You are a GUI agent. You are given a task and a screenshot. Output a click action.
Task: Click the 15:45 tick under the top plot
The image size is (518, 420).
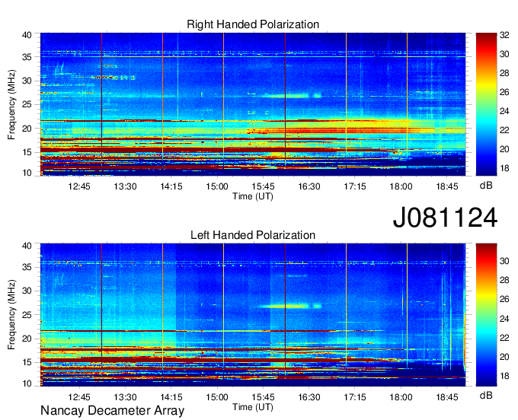(x=263, y=186)
